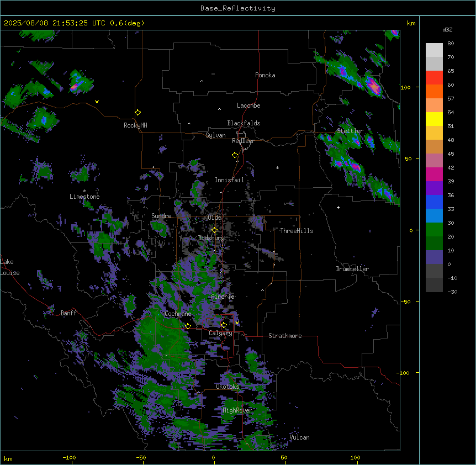Screen dimensions: 476x465
Task: Click the Ponoka city label
Action: pyautogui.click(x=265, y=75)
